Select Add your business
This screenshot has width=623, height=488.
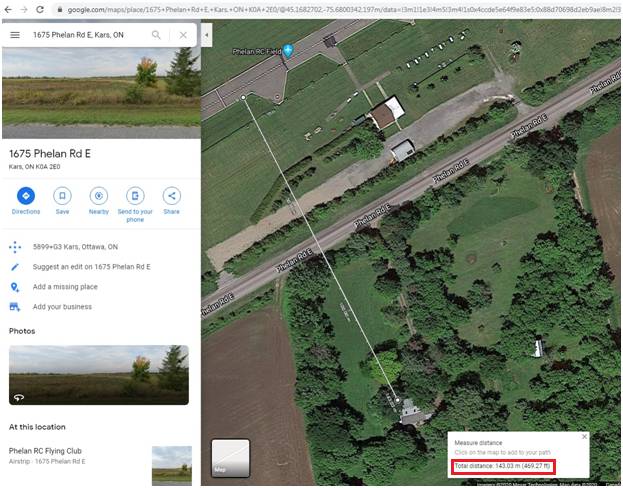point(62,307)
